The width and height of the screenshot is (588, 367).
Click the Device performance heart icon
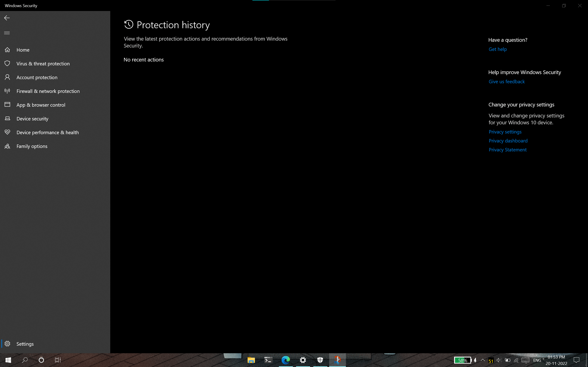pyautogui.click(x=7, y=132)
